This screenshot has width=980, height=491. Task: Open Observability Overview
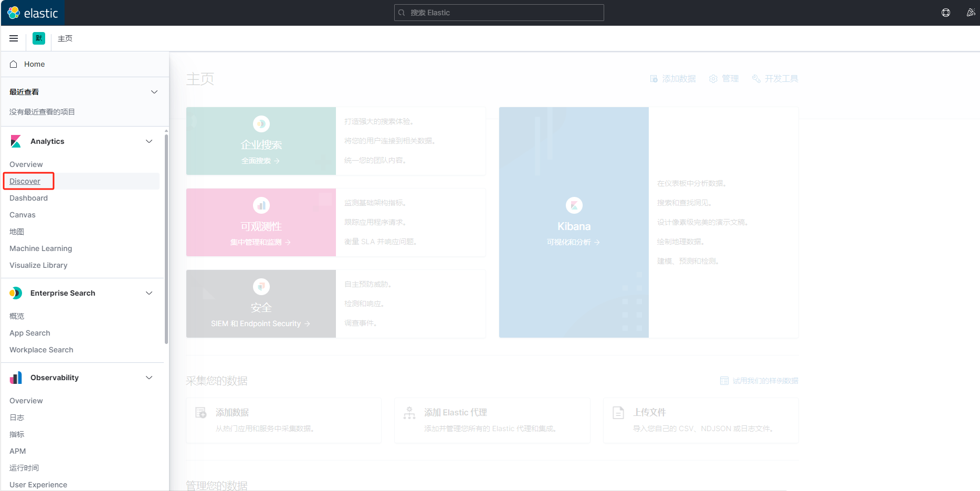pyautogui.click(x=26, y=401)
